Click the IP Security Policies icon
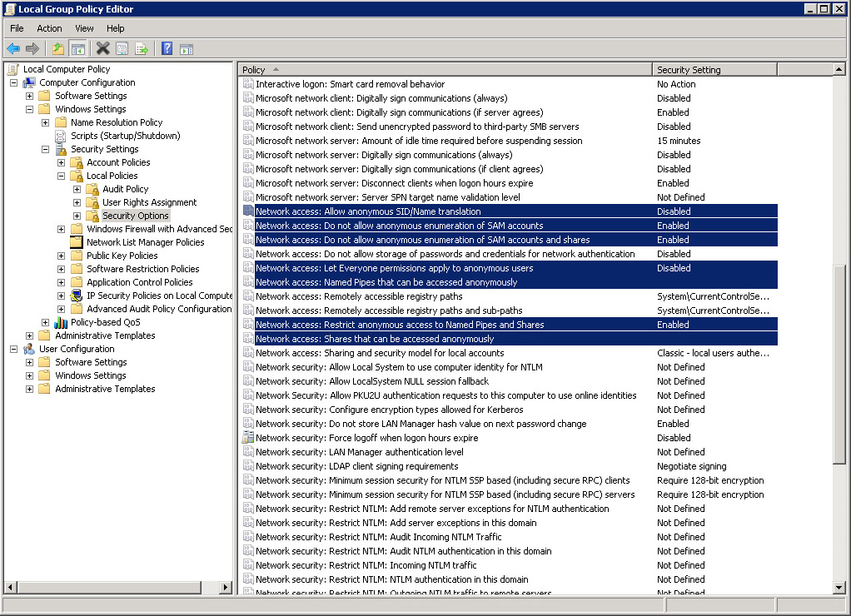The width and height of the screenshot is (851, 616). point(77,296)
